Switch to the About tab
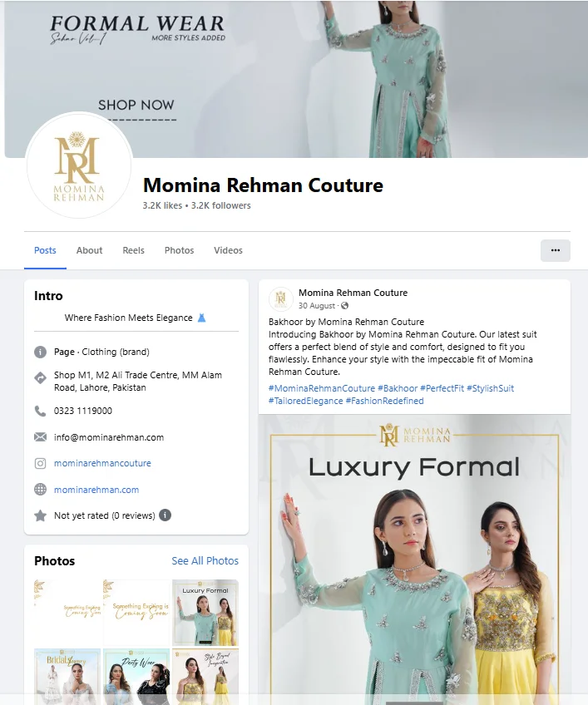Image resolution: width=588 pixels, height=705 pixels. [x=89, y=250]
